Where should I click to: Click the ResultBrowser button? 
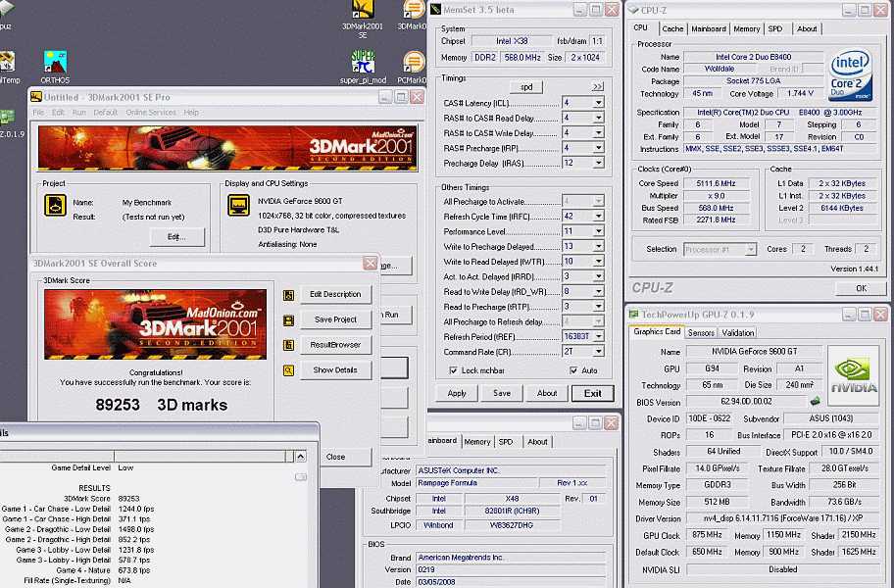click(335, 345)
